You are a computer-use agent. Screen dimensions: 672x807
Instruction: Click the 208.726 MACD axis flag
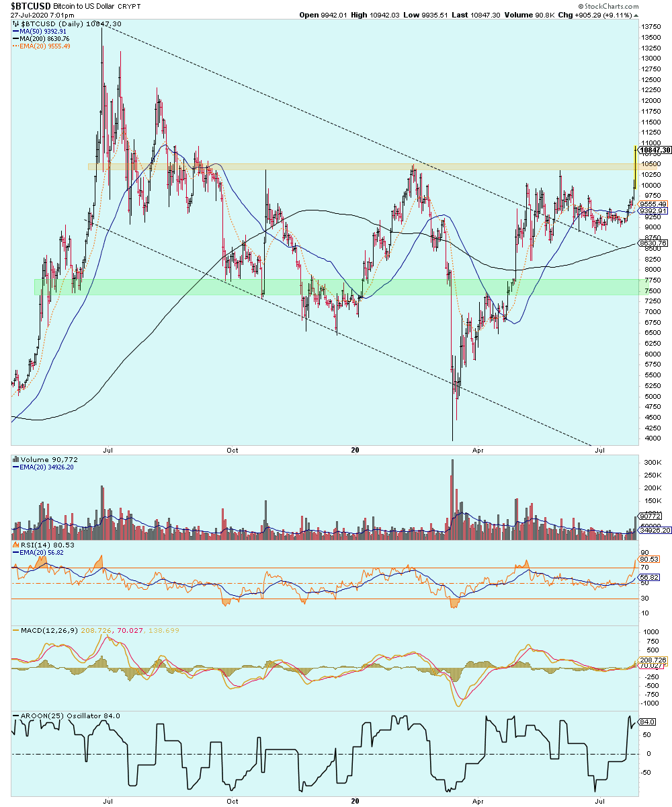(x=653, y=661)
